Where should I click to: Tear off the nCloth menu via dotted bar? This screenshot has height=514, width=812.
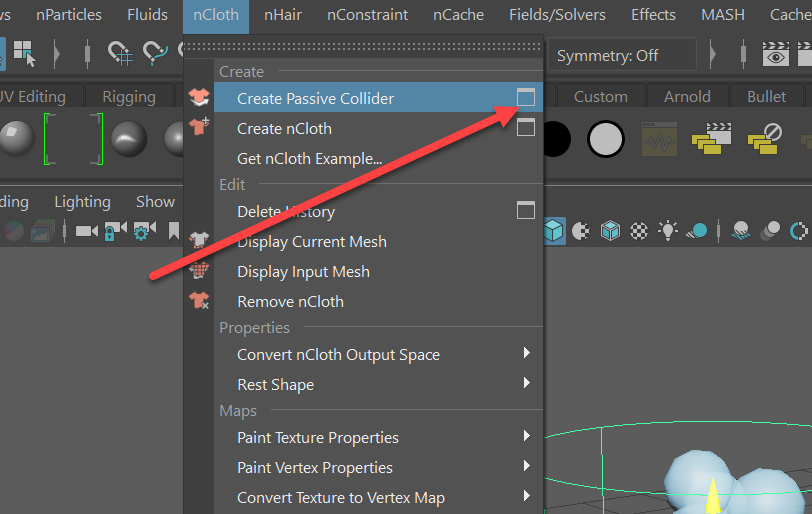click(x=363, y=47)
